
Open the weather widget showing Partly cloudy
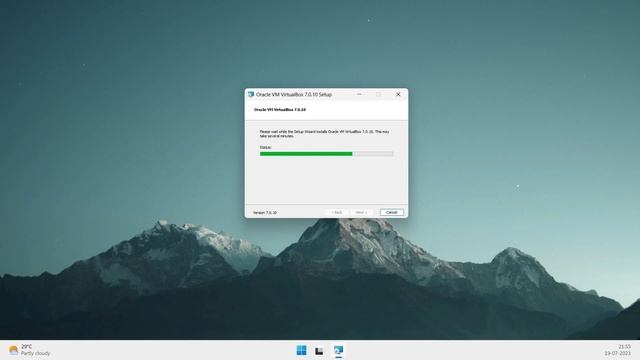pyautogui.click(x=29, y=350)
